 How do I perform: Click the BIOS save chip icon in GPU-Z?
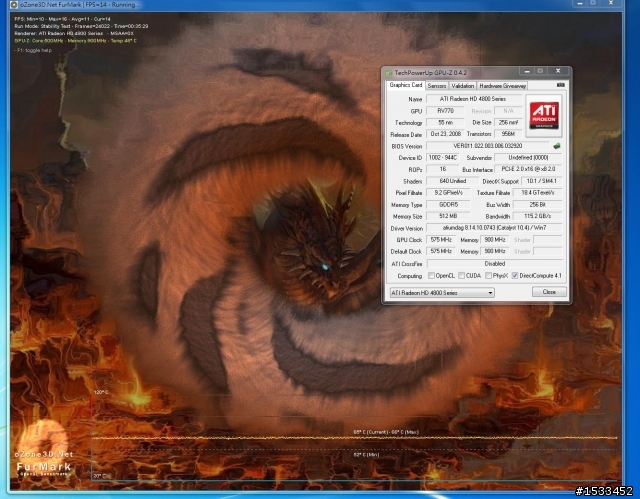556,146
